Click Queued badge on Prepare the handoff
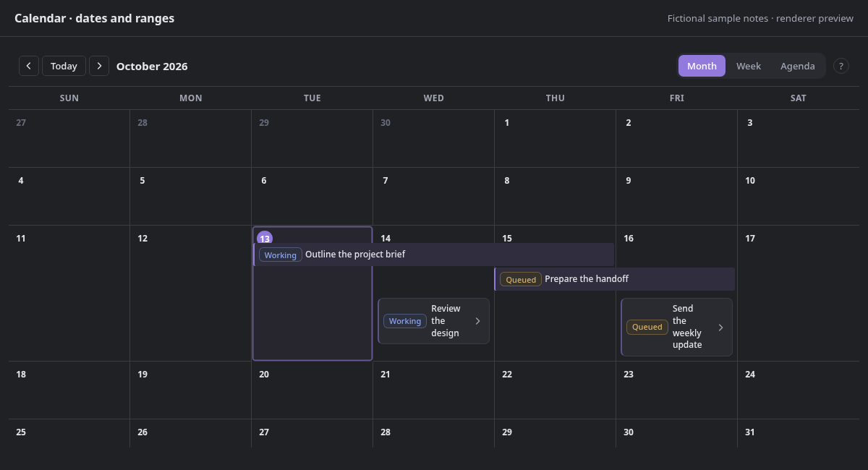This screenshot has height=470, width=868. point(521,279)
